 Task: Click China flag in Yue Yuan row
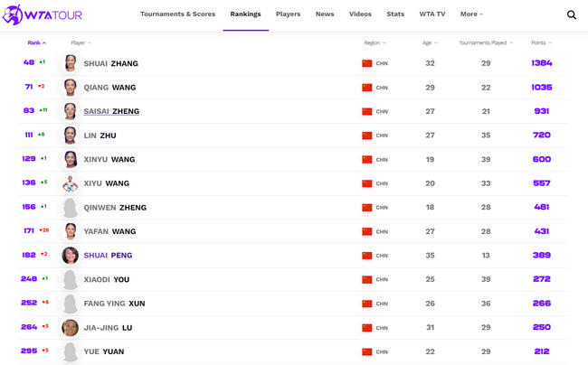[366, 351]
